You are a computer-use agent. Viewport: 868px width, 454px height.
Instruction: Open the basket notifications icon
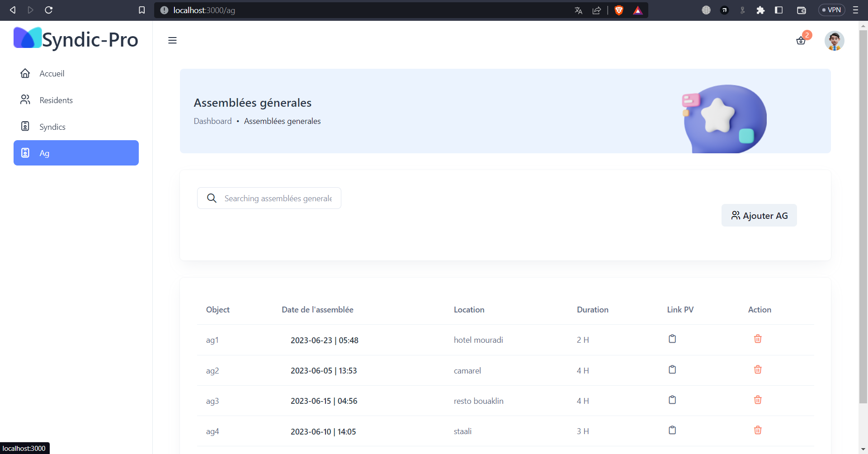point(801,41)
